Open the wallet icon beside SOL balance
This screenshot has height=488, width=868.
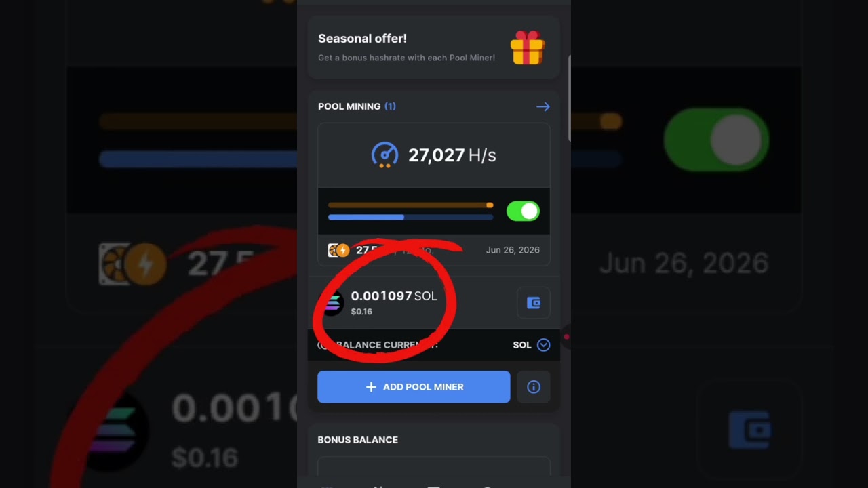click(534, 303)
